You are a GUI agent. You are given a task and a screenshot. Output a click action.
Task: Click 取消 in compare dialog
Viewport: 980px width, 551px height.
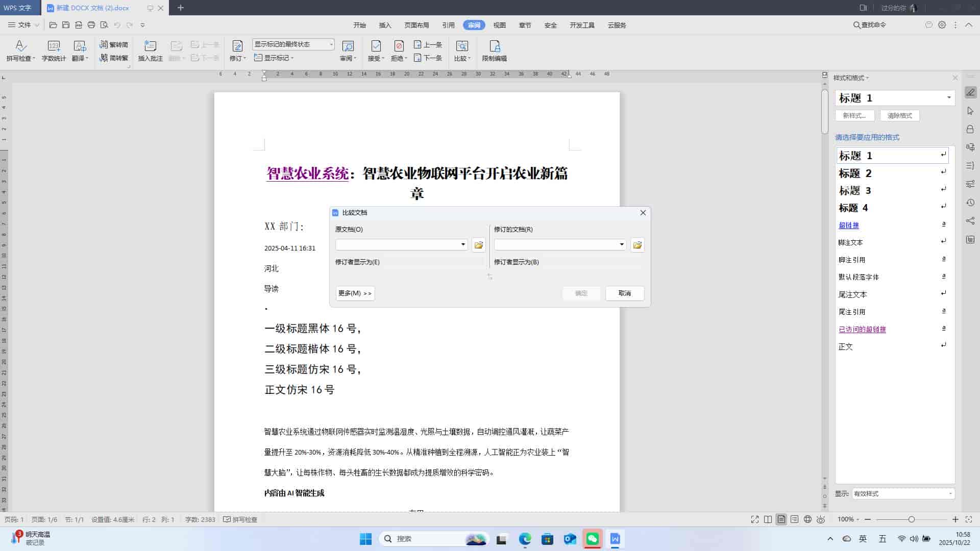coord(625,293)
